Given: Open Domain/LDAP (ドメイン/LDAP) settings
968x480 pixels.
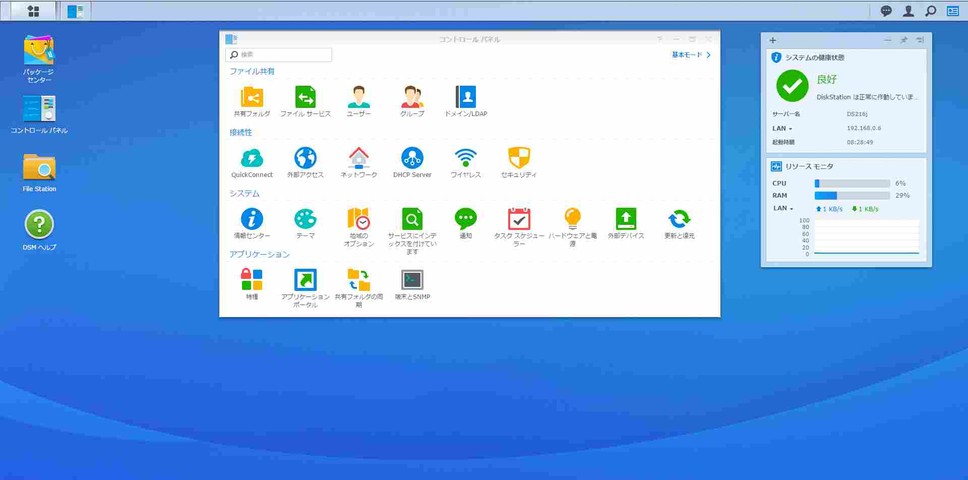Looking at the screenshot, I should tap(465, 97).
